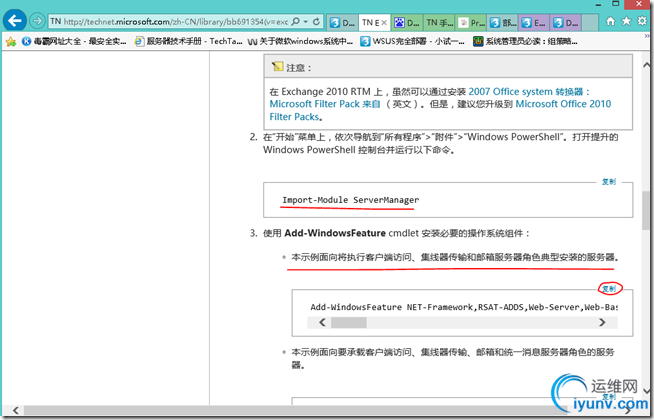Switch to the 部... tab
The width and height of the screenshot is (654, 420).
click(503, 23)
